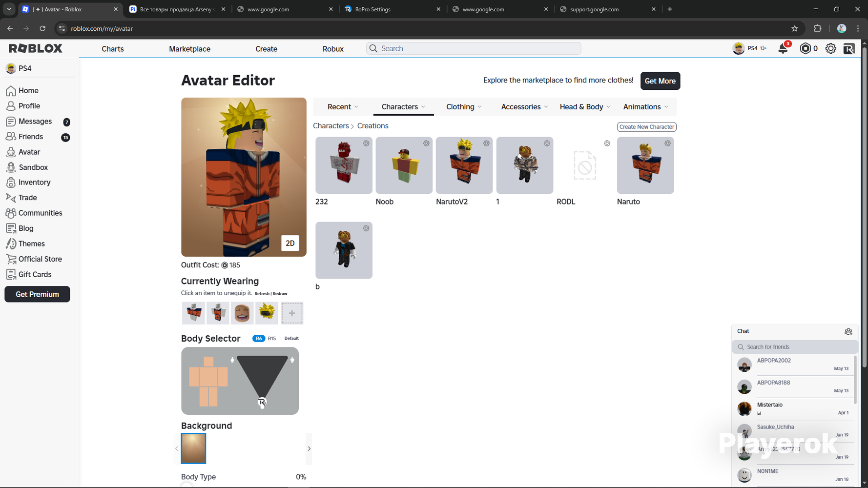Open the settings gear in the header
The height and width of the screenshot is (488, 868).
click(830, 48)
